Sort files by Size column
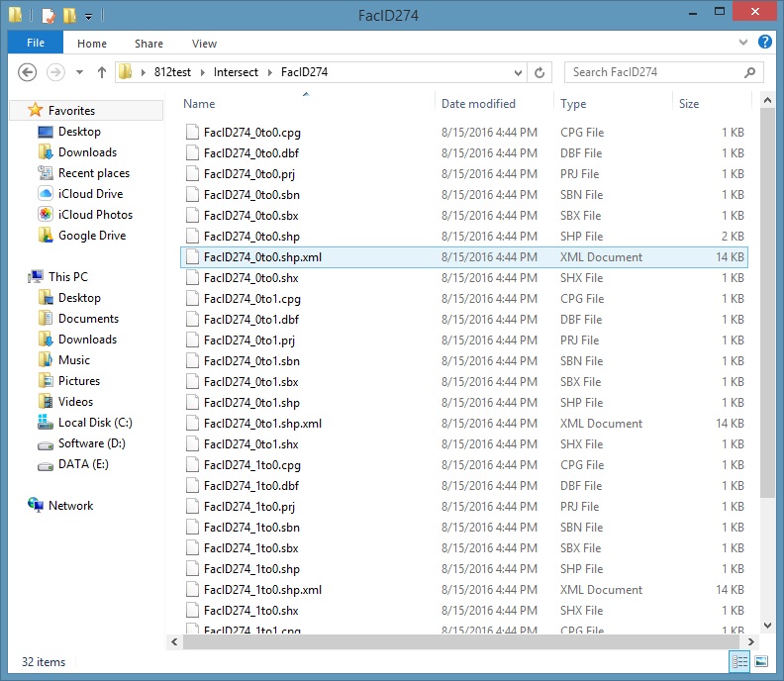The height and width of the screenshot is (681, 784). coord(689,104)
